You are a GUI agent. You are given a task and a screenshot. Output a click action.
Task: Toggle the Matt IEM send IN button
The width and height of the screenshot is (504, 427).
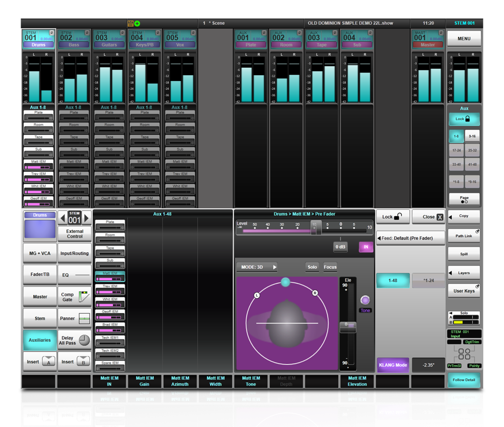(x=365, y=247)
